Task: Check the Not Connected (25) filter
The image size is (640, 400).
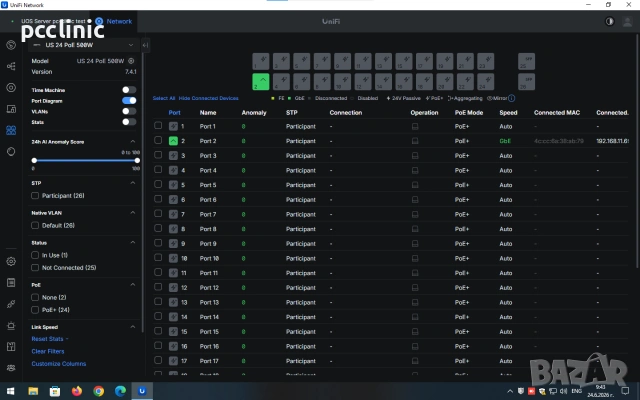Action: tap(35, 268)
